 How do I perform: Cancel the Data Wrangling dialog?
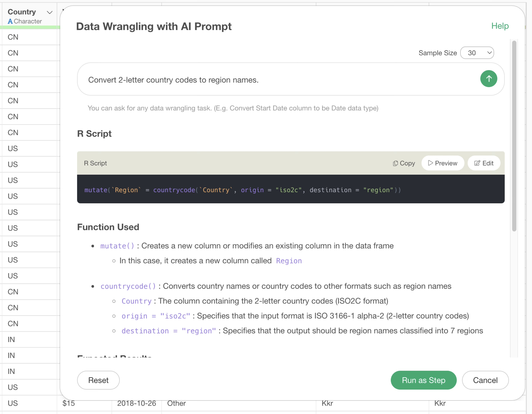coord(485,380)
